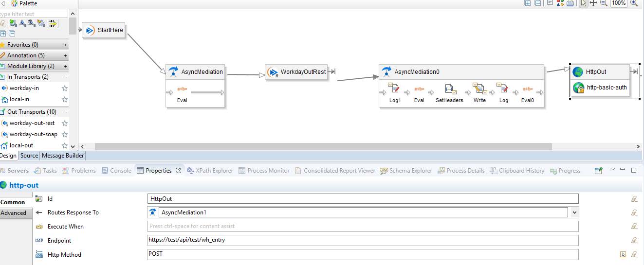The height and width of the screenshot is (265, 644).
Task: Click the print diagram icon
Action: 570,3
